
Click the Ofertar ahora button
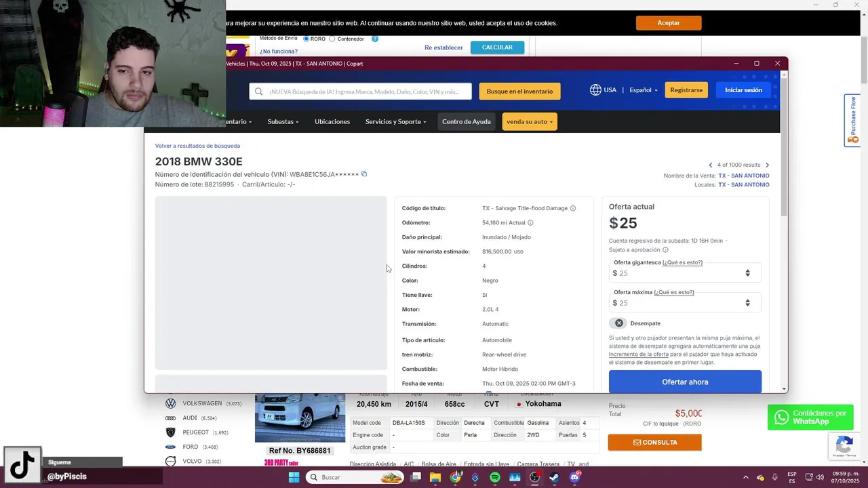[x=685, y=382]
